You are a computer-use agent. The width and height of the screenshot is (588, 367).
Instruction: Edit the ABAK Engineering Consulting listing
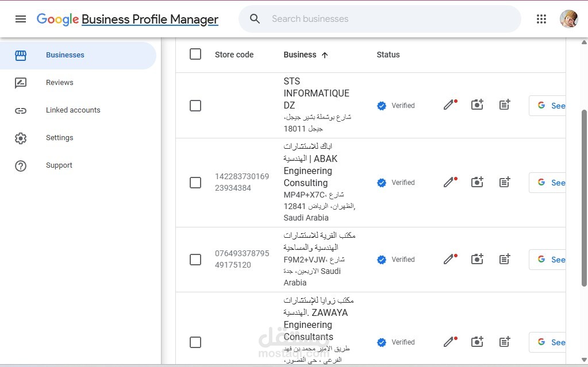[x=448, y=182]
